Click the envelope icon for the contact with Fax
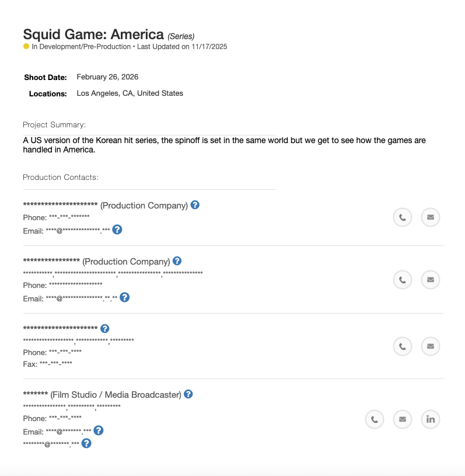465x476 pixels. click(x=431, y=346)
